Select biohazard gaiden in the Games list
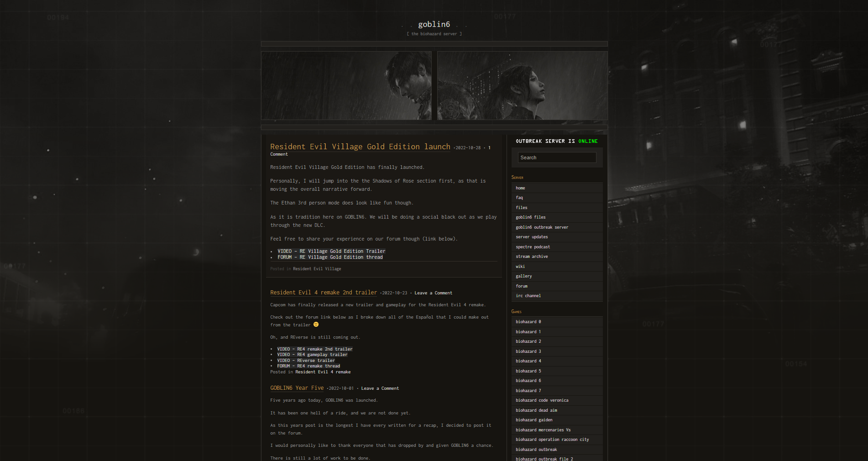 coord(557,420)
